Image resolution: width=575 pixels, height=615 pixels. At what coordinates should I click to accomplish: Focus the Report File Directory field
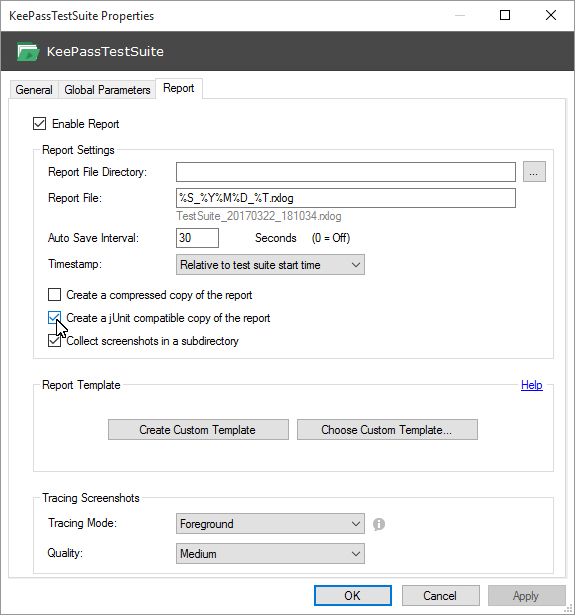[x=346, y=172]
